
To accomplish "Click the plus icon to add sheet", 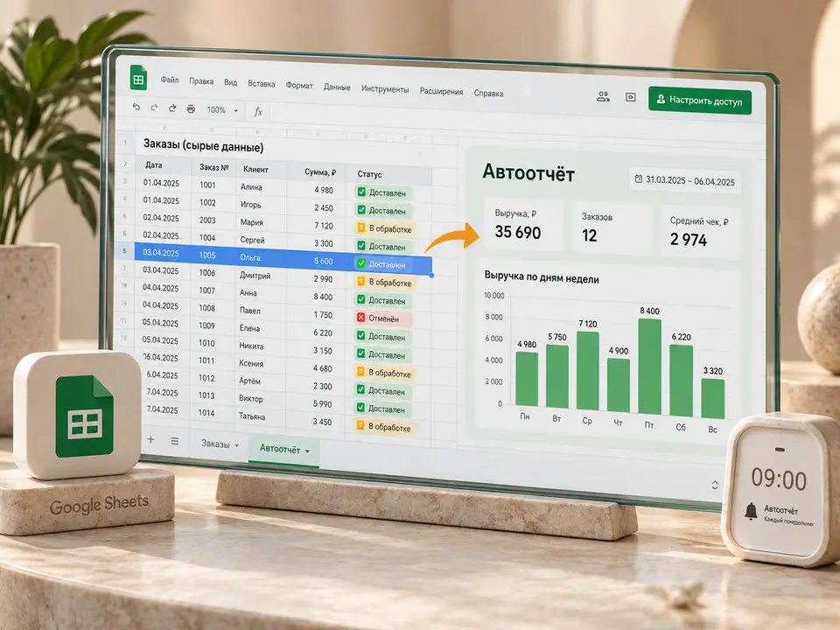I will pos(150,439).
